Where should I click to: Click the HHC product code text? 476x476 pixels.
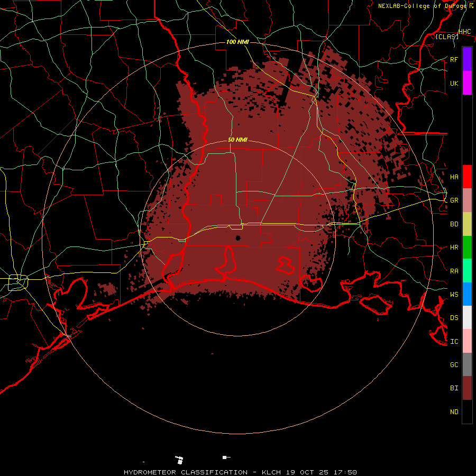click(x=465, y=32)
